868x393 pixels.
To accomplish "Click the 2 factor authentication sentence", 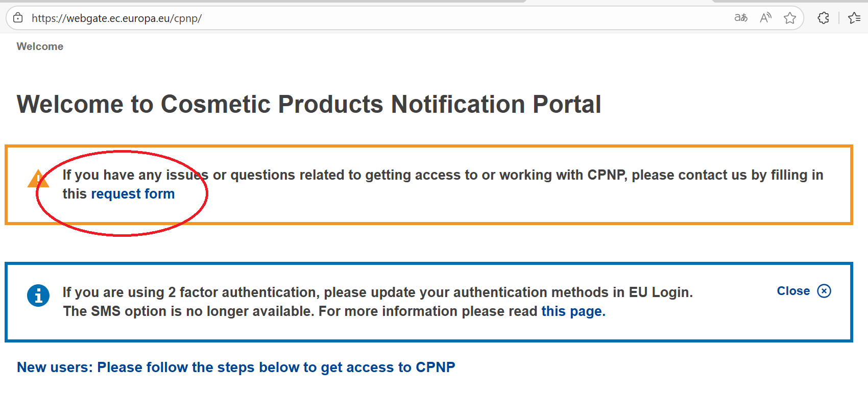I will [377, 292].
